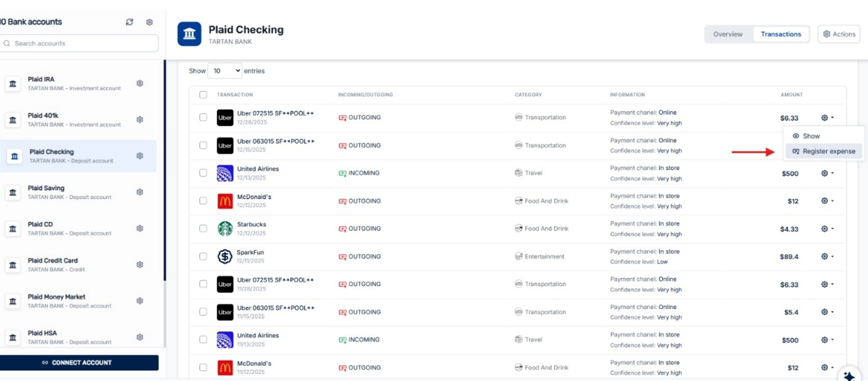Open the entries-per-page dropdown showing 10

tap(225, 71)
